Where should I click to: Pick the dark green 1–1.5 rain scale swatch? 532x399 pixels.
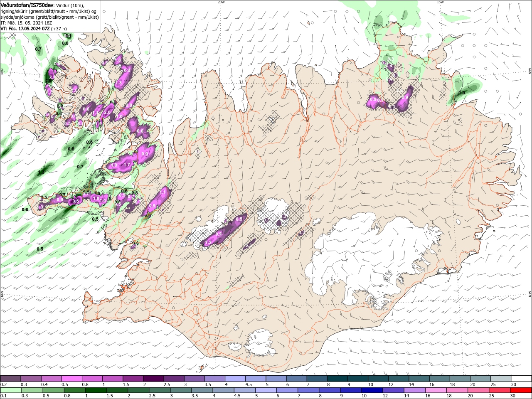click(96, 390)
